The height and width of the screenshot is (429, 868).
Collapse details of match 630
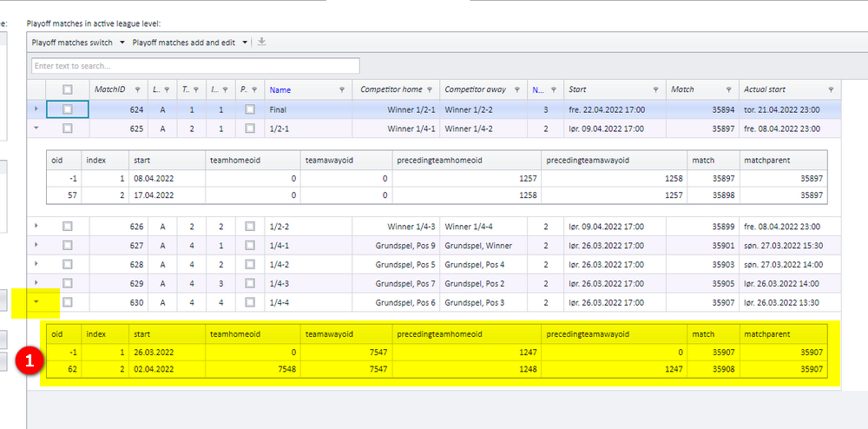tap(36, 301)
